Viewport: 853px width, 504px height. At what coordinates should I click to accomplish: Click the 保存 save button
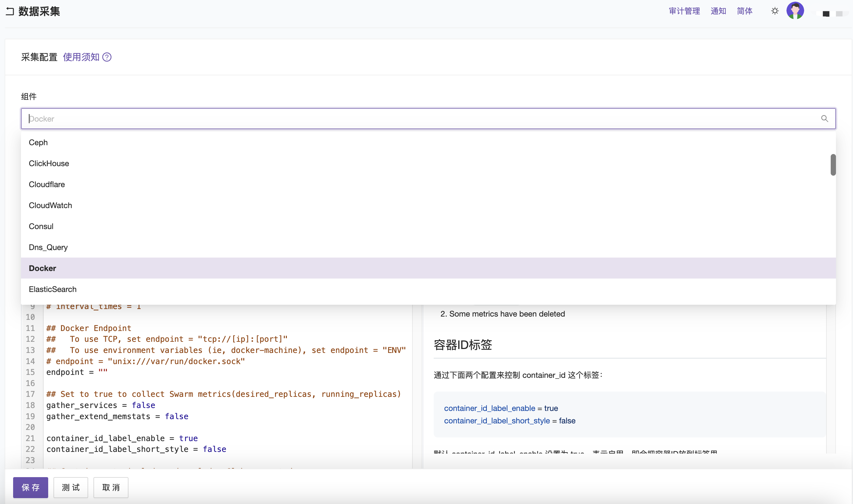coord(30,487)
